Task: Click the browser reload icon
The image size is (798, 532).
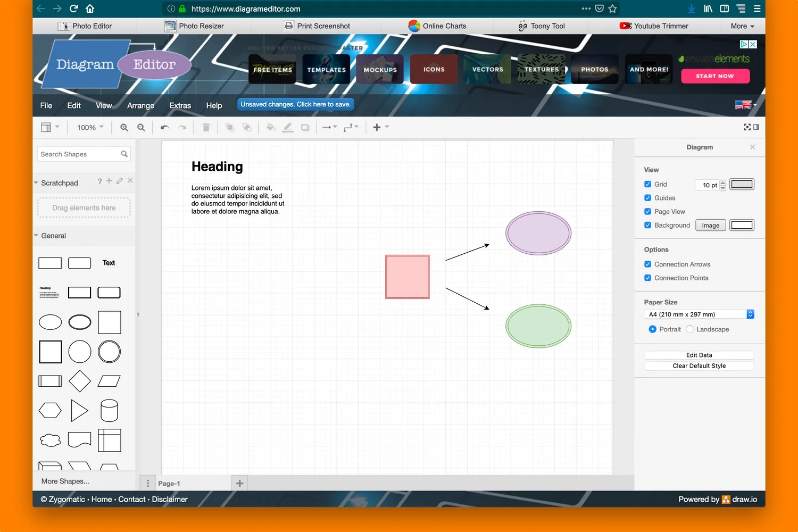Action: (x=74, y=9)
